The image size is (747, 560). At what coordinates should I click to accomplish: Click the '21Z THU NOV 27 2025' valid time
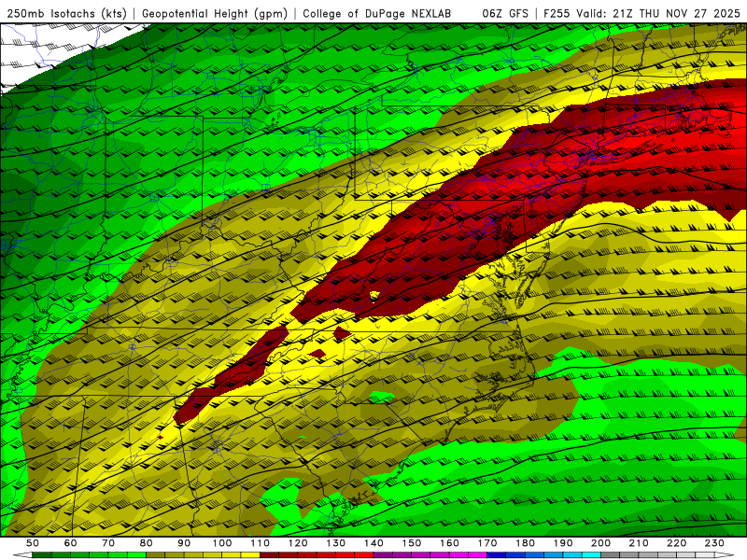[676, 13]
